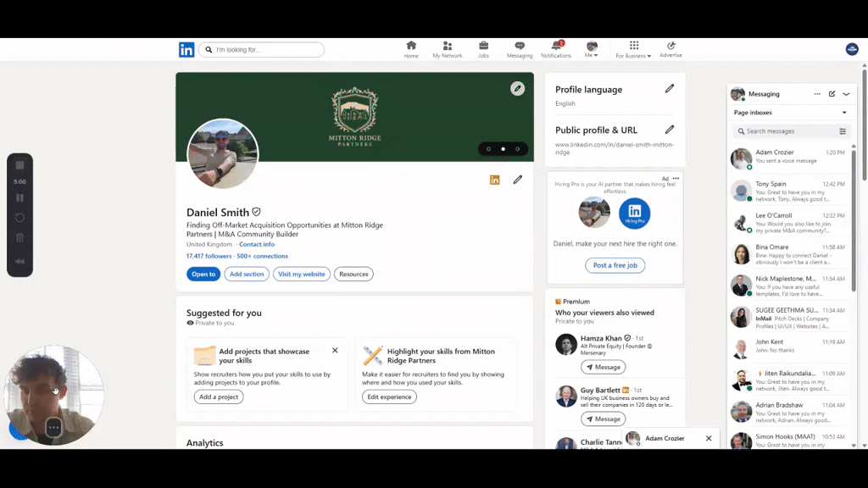This screenshot has width=868, height=488.
Task: Open Hamza Khan's profile name
Action: pos(601,338)
